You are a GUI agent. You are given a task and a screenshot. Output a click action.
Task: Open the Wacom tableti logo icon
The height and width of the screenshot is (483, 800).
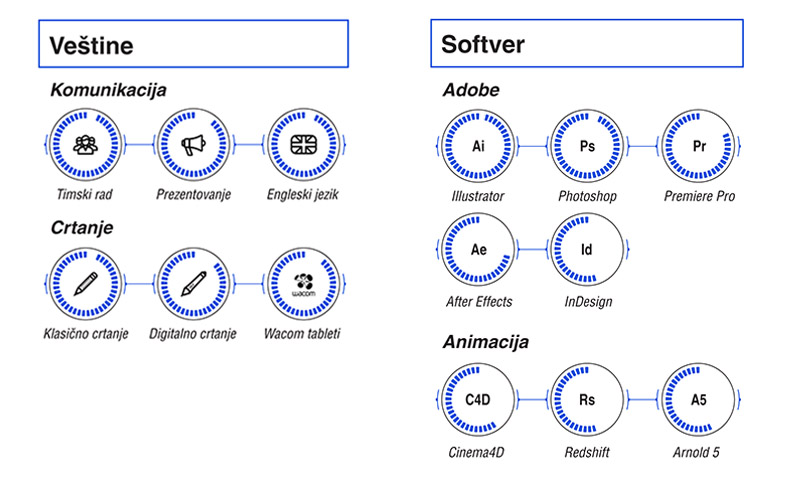304,285
